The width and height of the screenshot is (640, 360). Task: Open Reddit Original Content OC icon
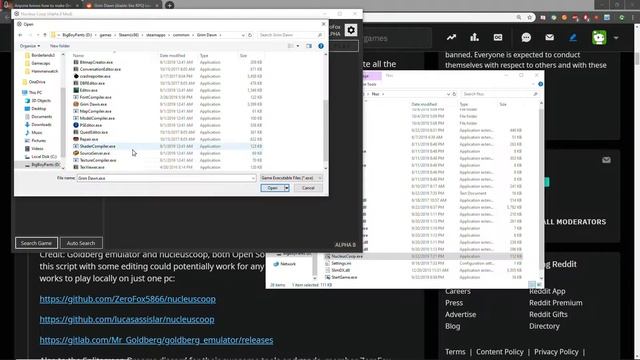[x=498, y=38]
